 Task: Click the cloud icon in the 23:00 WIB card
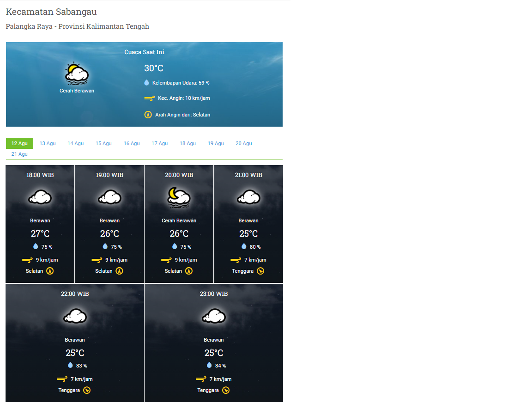214,316
